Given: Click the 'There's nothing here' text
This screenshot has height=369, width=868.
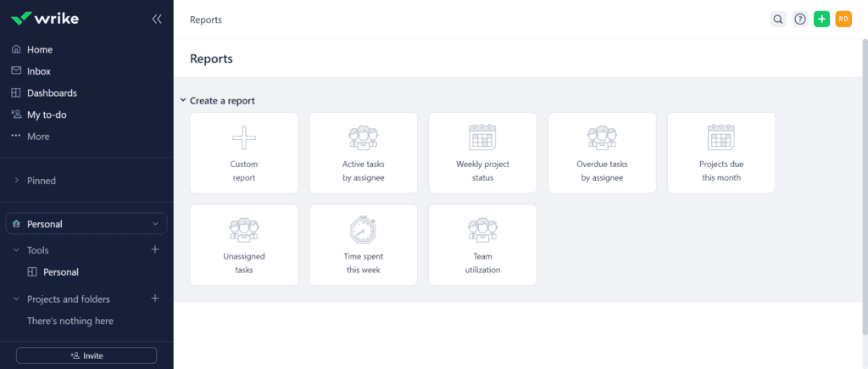Looking at the screenshot, I should coord(70,321).
